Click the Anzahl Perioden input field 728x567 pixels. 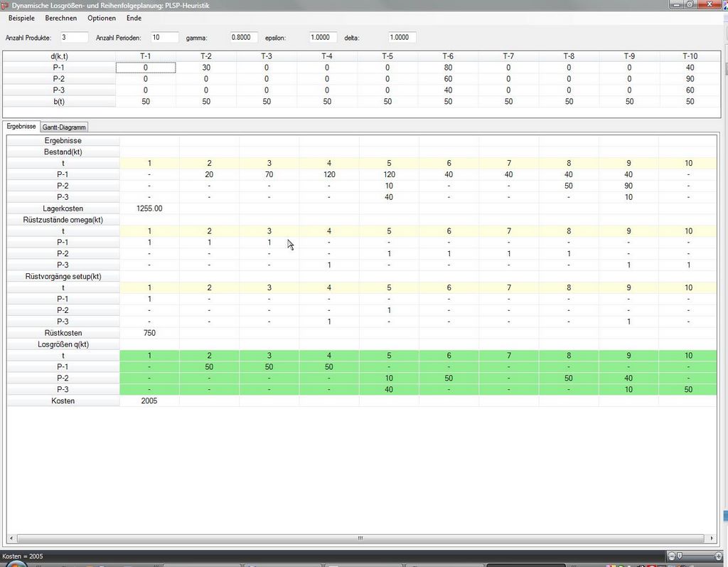pyautogui.click(x=165, y=37)
